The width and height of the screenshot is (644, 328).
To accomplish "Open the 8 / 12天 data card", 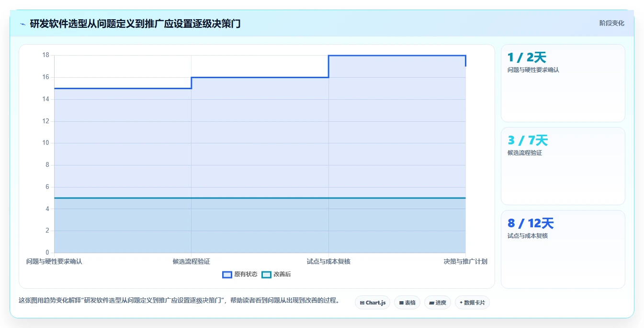I will (x=563, y=249).
